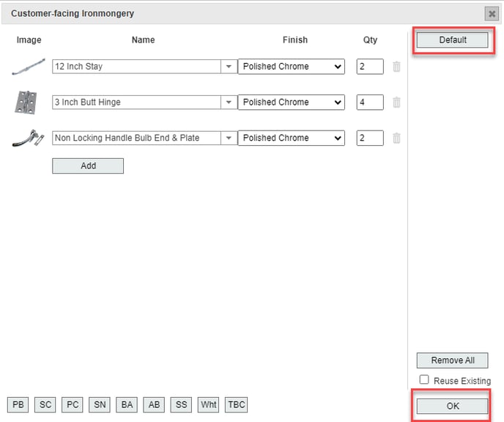Click the quantity field for 12 Inch Stay
The height and width of the screenshot is (422, 504).
point(370,67)
